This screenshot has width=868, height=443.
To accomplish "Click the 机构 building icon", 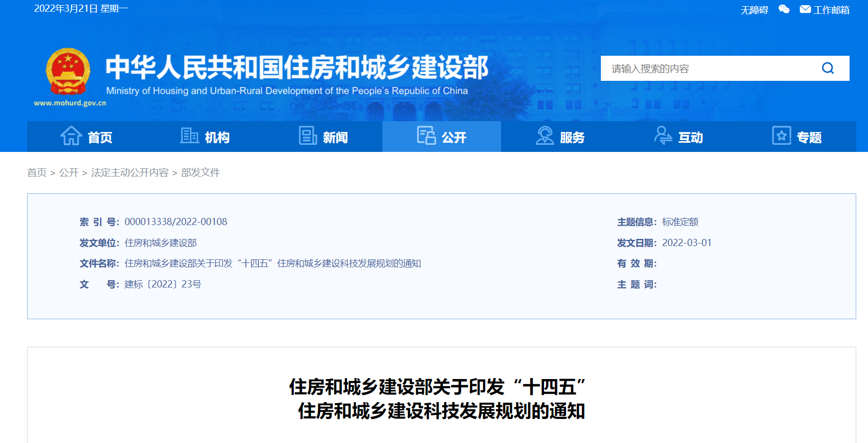I will click(x=189, y=136).
